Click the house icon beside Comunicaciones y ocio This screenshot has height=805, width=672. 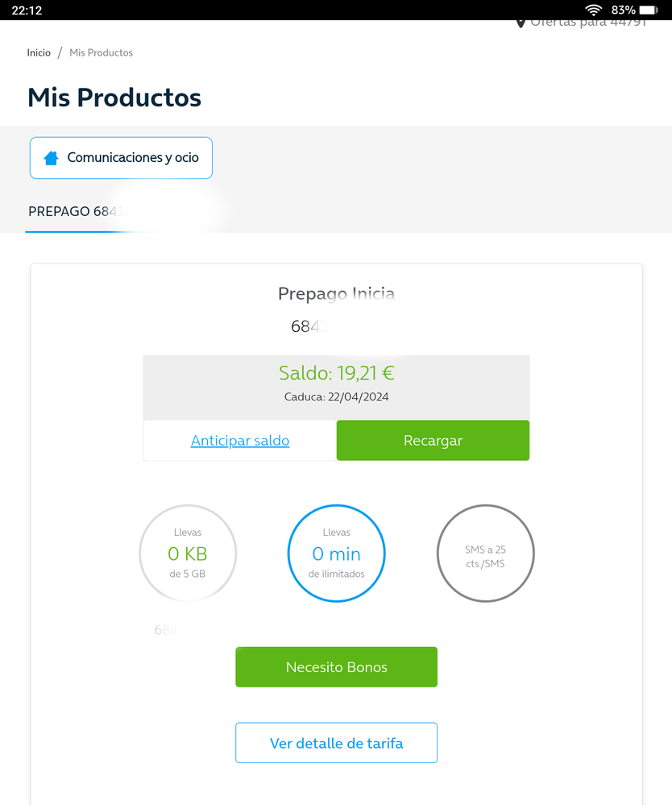click(x=52, y=158)
